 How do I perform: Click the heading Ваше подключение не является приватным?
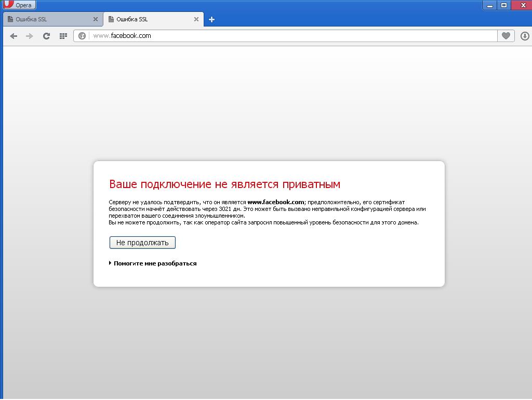[224, 184]
